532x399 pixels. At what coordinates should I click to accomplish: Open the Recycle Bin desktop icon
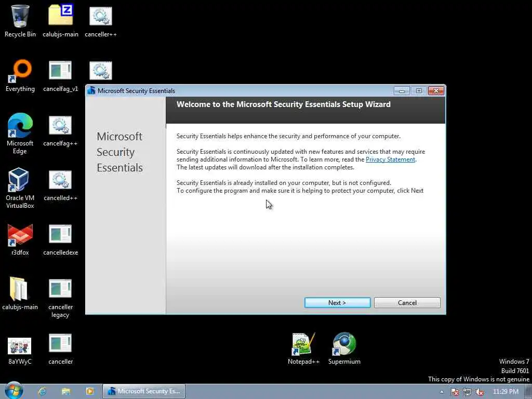pos(20,20)
